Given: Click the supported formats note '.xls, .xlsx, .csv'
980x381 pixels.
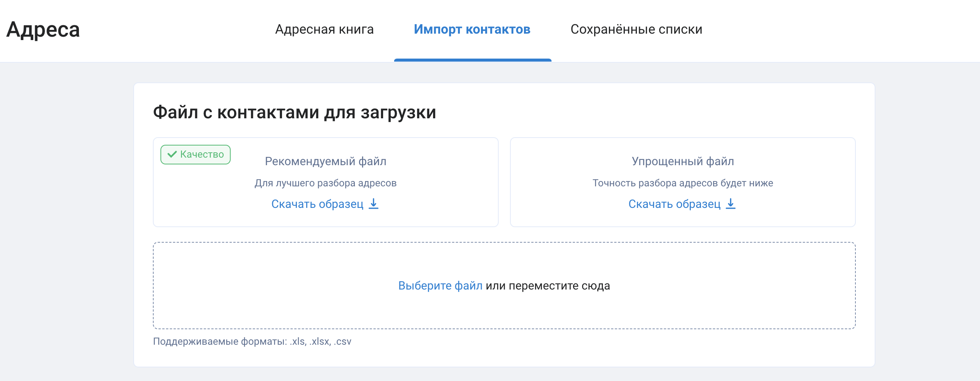Looking at the screenshot, I should pos(321,341).
